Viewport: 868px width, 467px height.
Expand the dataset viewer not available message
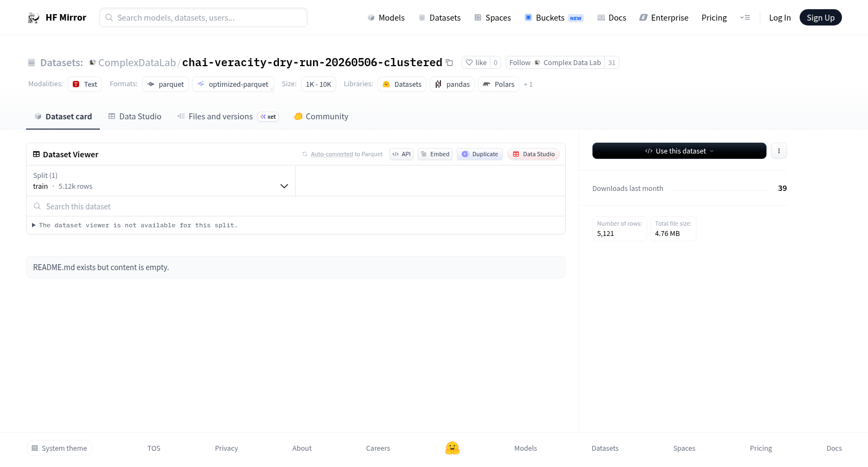[135, 225]
